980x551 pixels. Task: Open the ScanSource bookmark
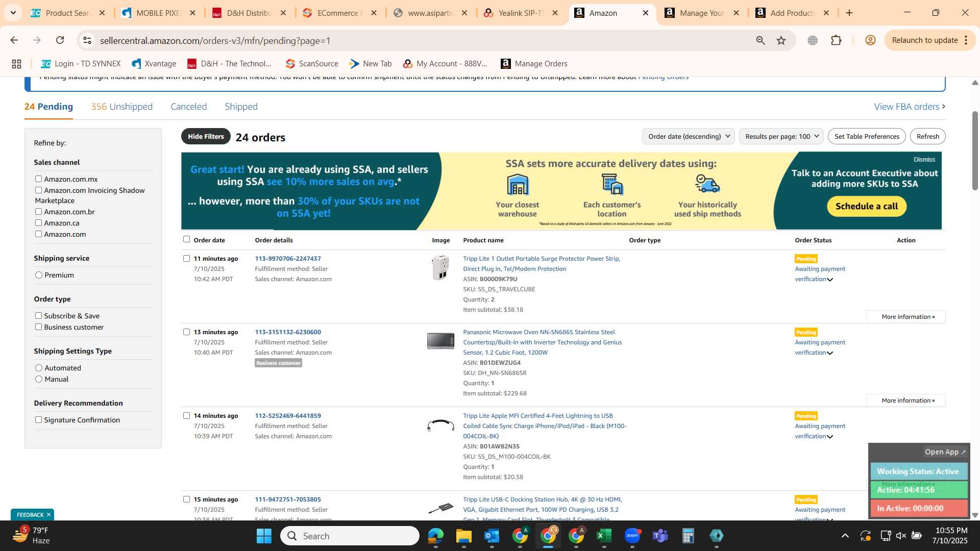(x=312, y=64)
